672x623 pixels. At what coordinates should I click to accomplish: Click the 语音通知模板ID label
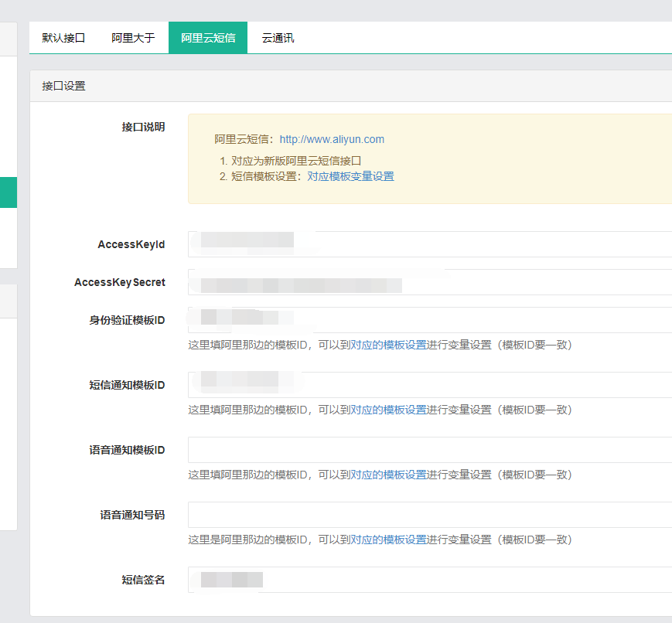click(x=127, y=450)
